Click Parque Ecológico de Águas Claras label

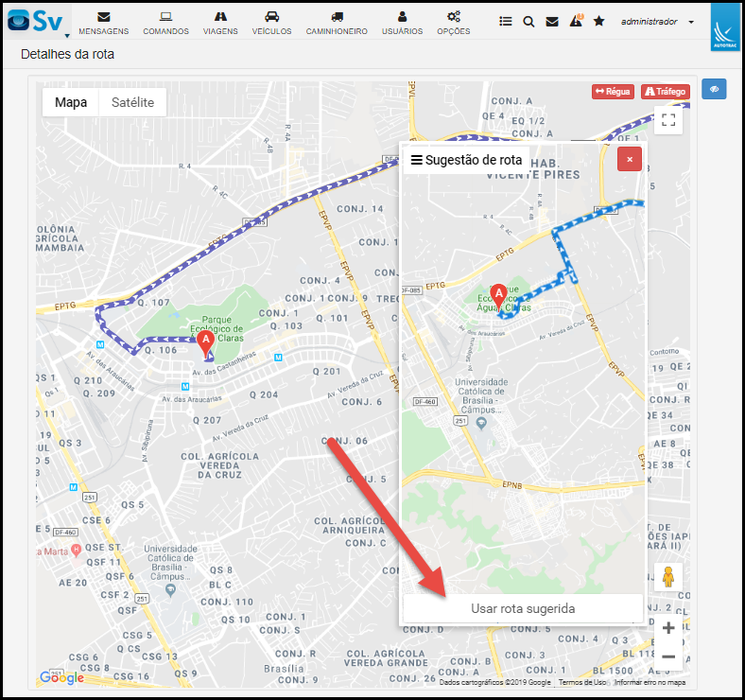click(x=217, y=328)
